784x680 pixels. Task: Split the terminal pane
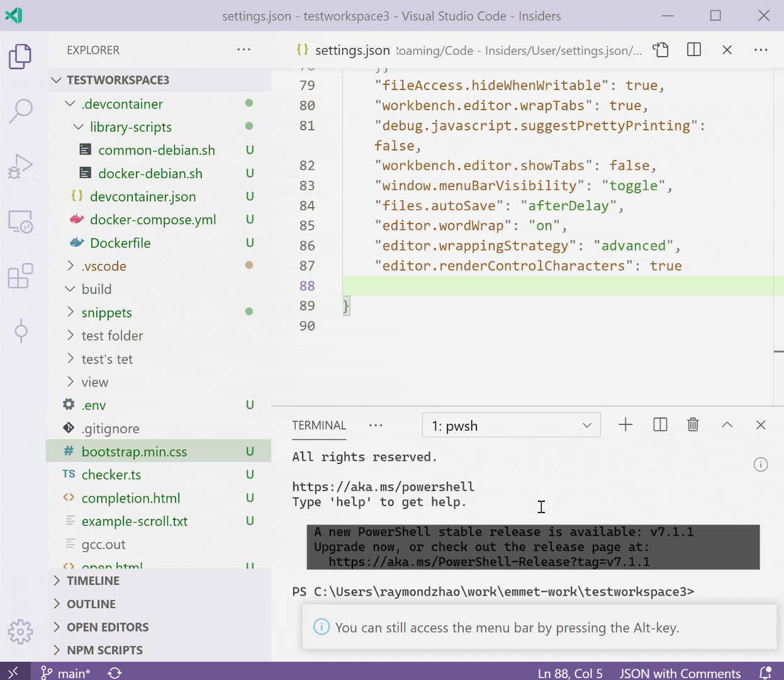pos(660,425)
